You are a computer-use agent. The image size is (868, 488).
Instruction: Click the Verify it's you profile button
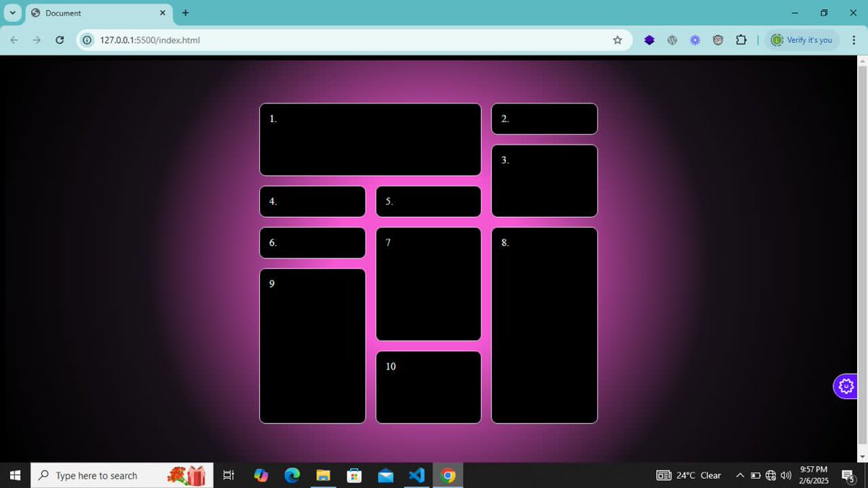[803, 40]
